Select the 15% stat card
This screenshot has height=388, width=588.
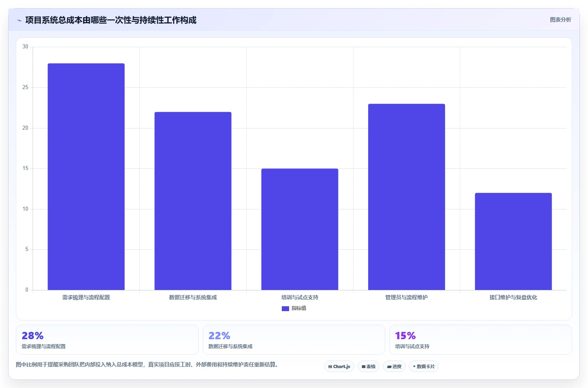[480, 340]
